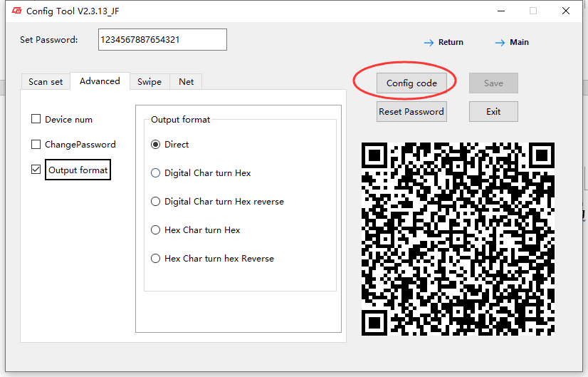Click the Reset Password button
The image size is (588, 377).
[411, 111]
